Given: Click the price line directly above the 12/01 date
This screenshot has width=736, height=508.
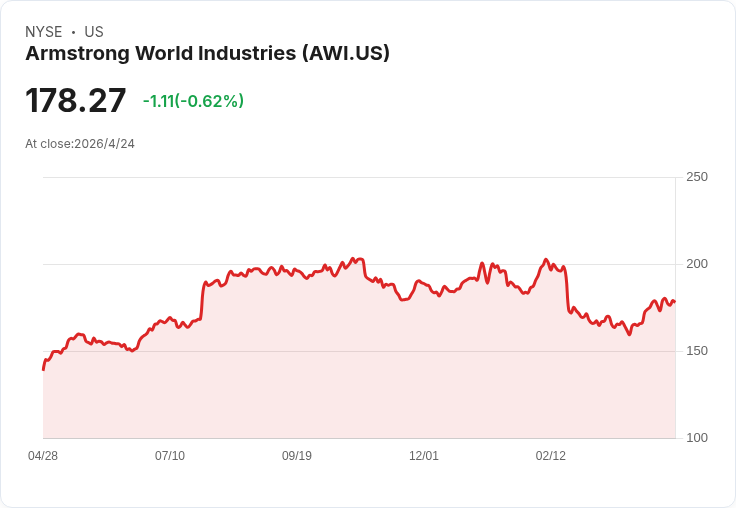Looking at the screenshot, I should (424, 283).
